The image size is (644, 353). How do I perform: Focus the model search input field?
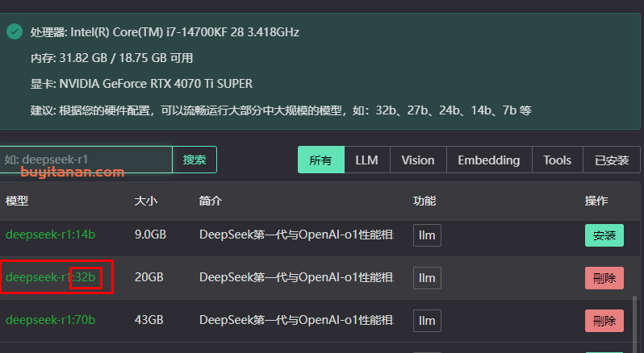coord(86,160)
